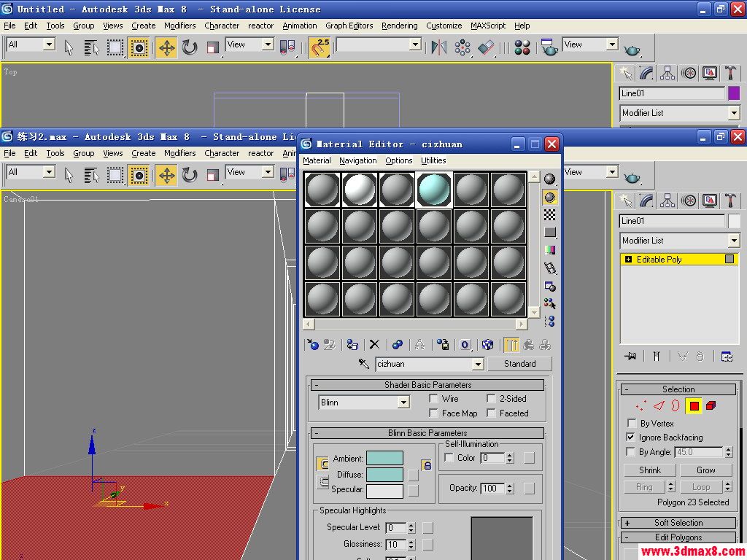747x560 pixels.
Task: Toggle Backlight icon in Material Editor
Action: 550,197
